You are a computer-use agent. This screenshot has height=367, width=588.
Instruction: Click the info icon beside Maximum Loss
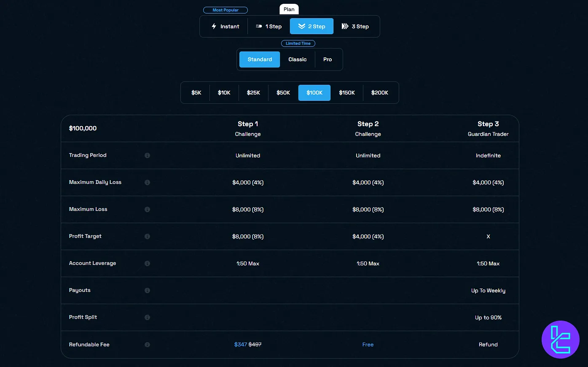(x=147, y=209)
